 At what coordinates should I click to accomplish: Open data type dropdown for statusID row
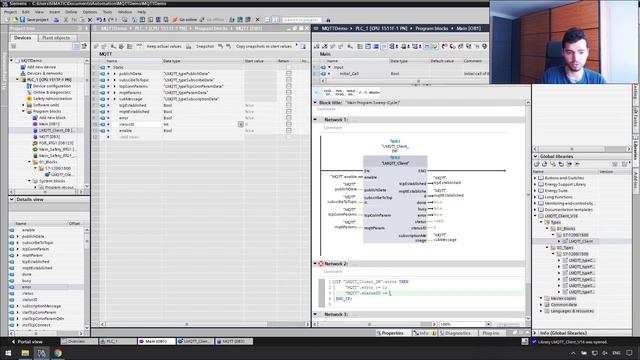[x=240, y=124]
